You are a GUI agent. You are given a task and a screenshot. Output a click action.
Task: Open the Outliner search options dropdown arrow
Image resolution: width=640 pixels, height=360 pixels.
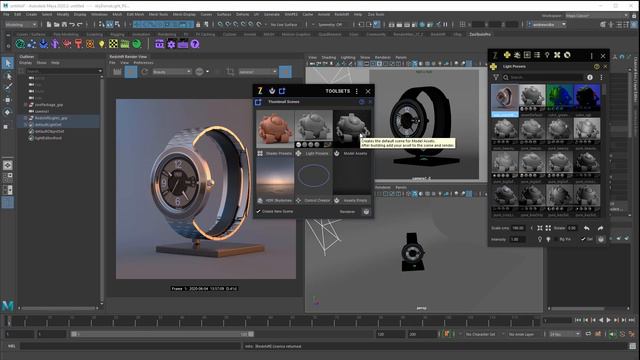pos(100,71)
